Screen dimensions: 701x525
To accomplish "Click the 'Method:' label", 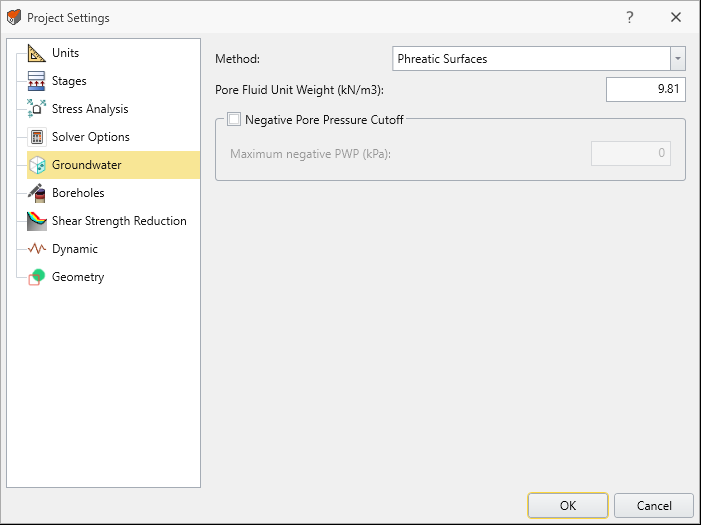I will pyautogui.click(x=237, y=59).
